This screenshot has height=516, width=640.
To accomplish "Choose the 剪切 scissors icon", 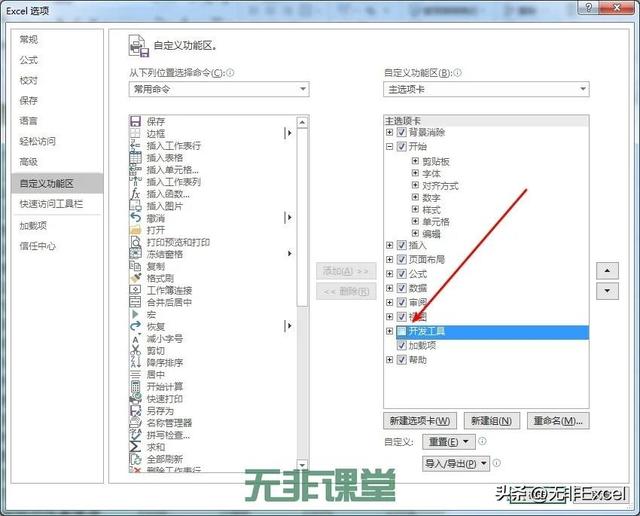I will (135, 350).
